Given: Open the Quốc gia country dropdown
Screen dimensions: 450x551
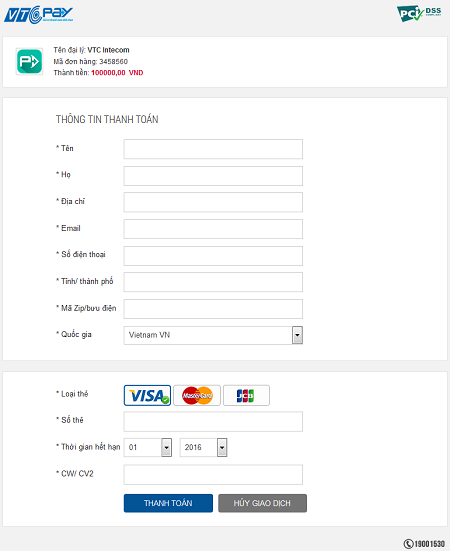Looking at the screenshot, I should click(x=213, y=335).
